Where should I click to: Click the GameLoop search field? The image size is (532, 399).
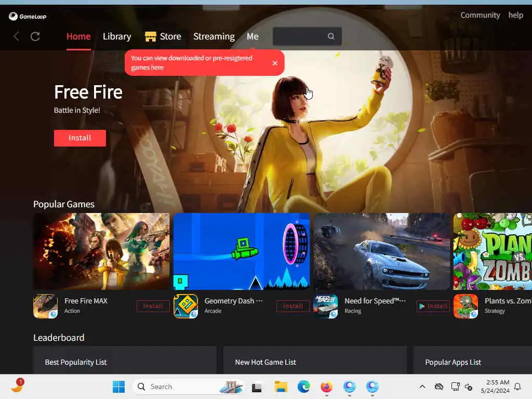click(307, 36)
